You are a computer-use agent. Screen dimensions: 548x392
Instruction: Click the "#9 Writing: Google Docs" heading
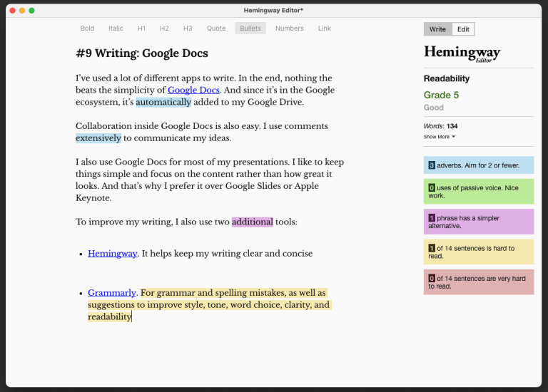[x=142, y=53]
